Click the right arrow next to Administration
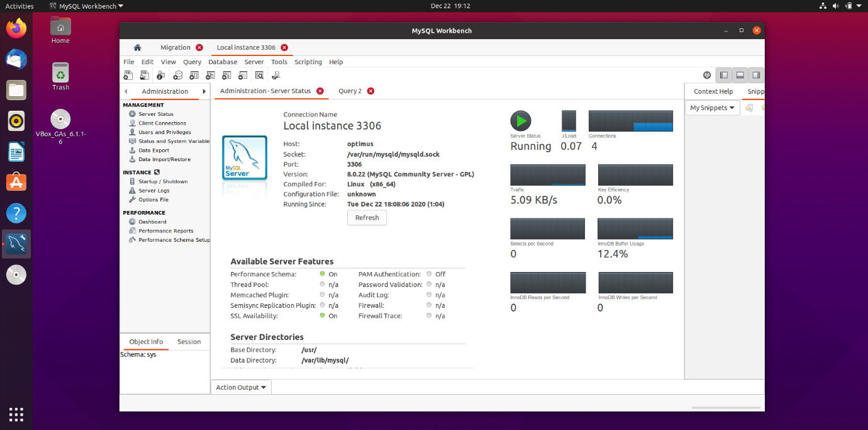 coord(204,91)
